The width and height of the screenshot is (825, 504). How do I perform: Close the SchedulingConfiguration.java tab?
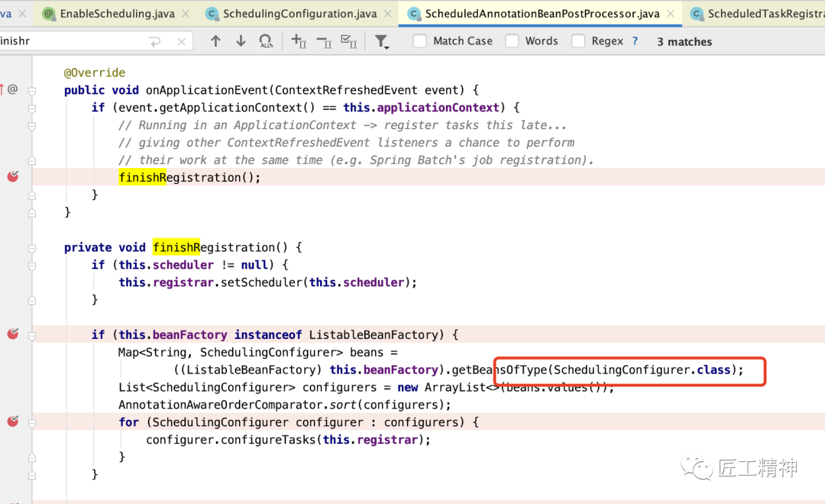pyautogui.click(x=388, y=14)
